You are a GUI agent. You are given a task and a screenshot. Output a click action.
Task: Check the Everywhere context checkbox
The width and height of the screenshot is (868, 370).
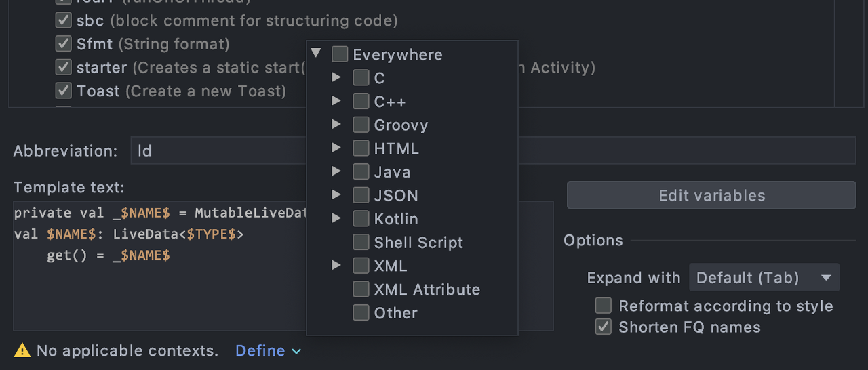[340, 54]
